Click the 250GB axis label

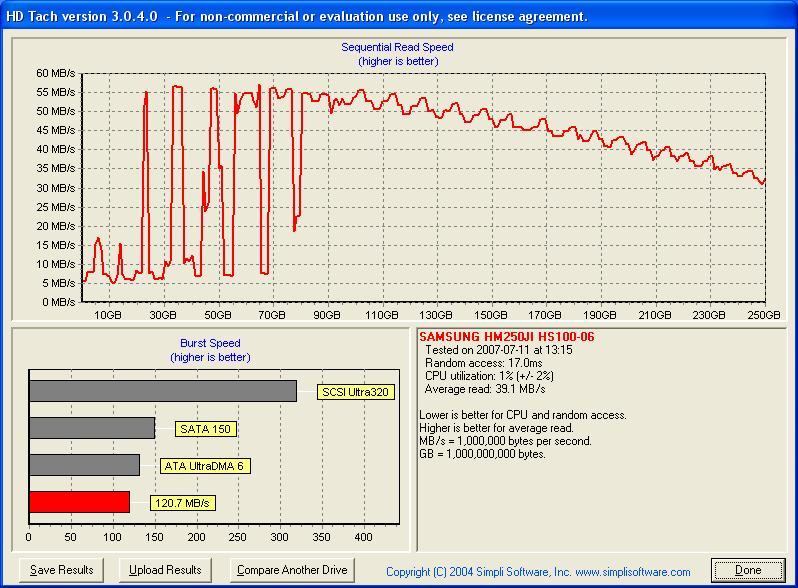tap(763, 315)
